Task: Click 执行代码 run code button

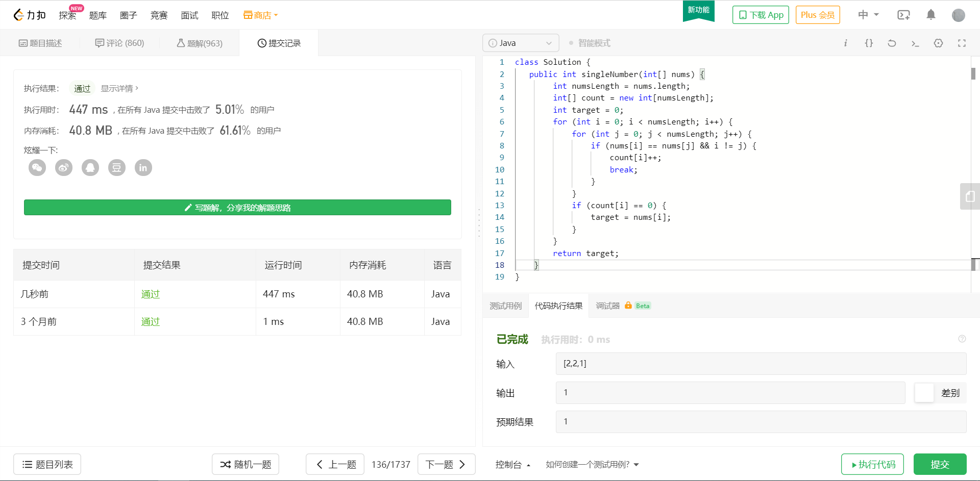Action: click(x=872, y=464)
